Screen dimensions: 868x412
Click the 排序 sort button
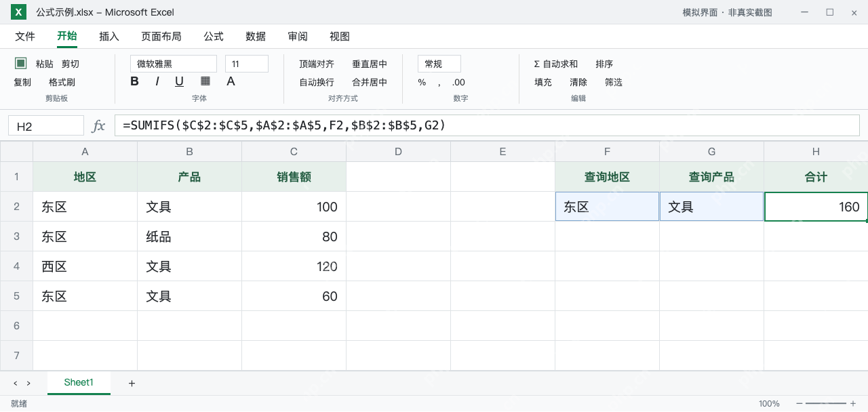(604, 64)
